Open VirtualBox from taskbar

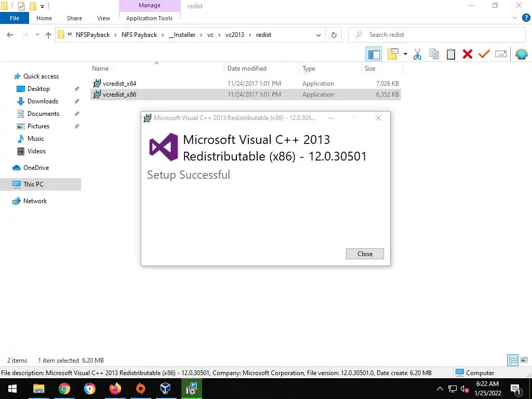166,389
